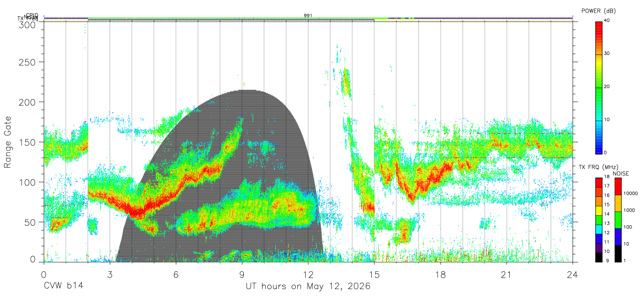Click the 12 tick on the UT hours axis
Viewport: 644px width, 297px height.
click(x=308, y=274)
